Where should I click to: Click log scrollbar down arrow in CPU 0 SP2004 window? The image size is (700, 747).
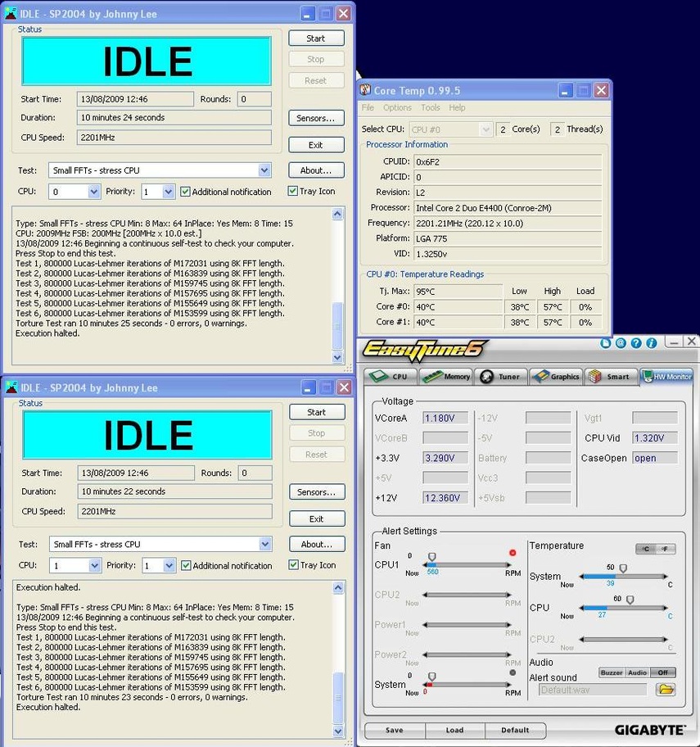[x=337, y=357]
